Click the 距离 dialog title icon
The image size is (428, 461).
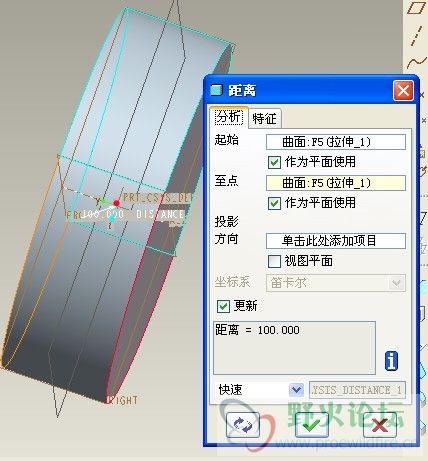(216, 90)
